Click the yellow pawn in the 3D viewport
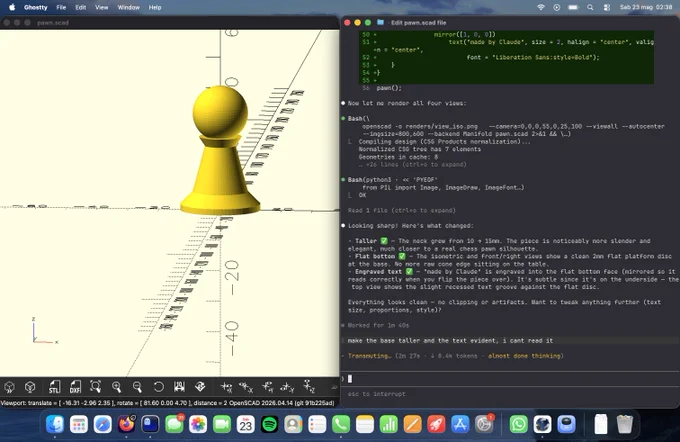Image resolution: width=680 pixels, height=442 pixels. click(x=220, y=152)
